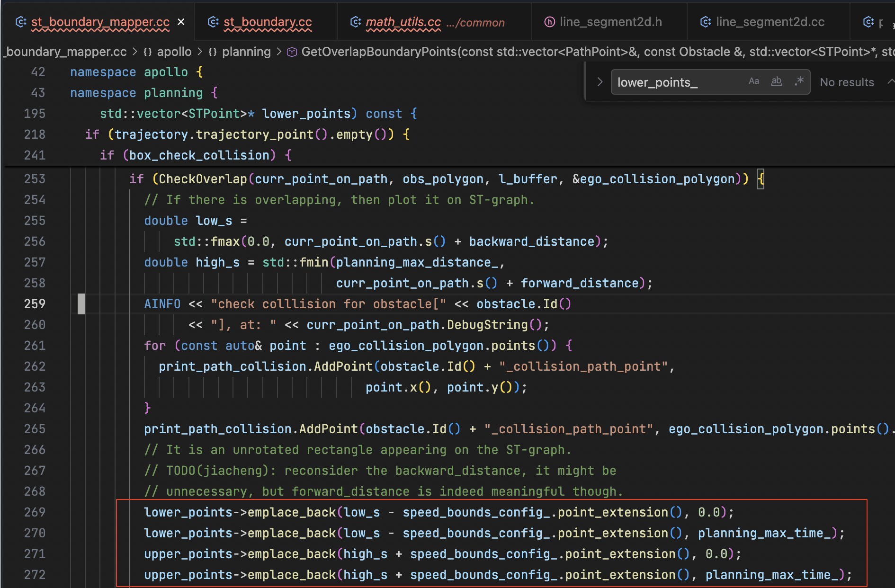Open the planning breadcrumb dropdown

tap(246, 52)
